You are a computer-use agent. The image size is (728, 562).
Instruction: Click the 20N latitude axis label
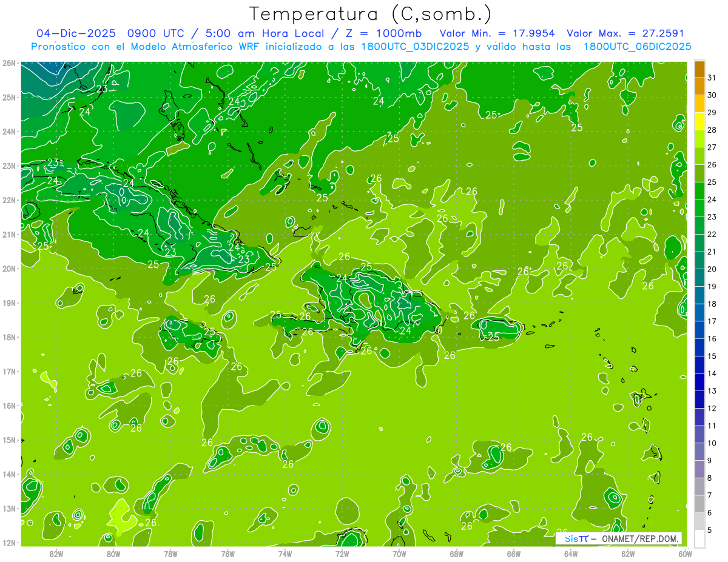click(8, 269)
